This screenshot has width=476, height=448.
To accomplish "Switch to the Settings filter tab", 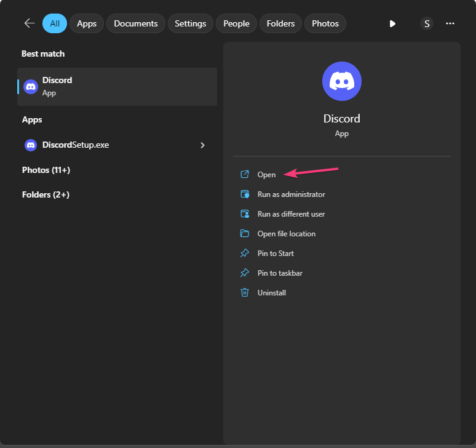I will 191,23.
